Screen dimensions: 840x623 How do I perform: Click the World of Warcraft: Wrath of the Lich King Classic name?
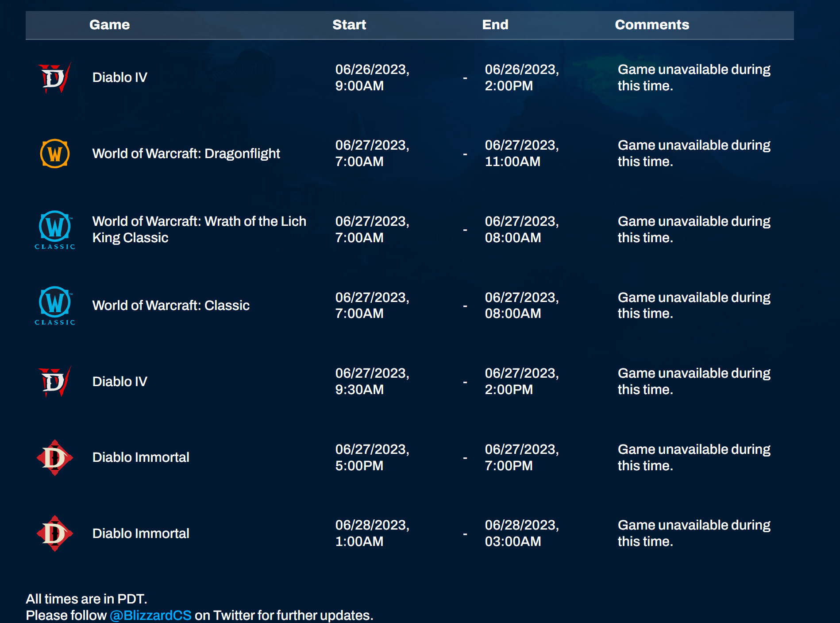[199, 229]
